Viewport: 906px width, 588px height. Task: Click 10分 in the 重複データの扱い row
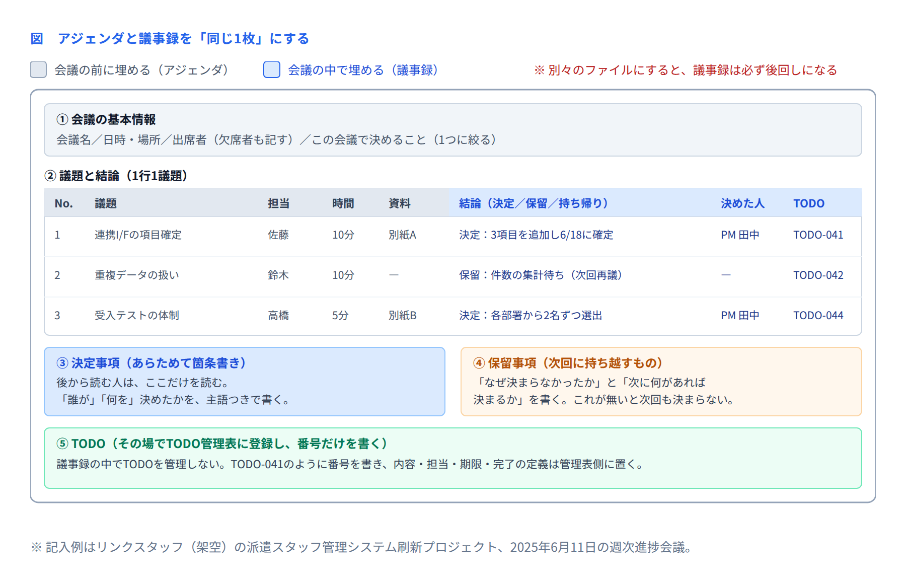point(343,275)
